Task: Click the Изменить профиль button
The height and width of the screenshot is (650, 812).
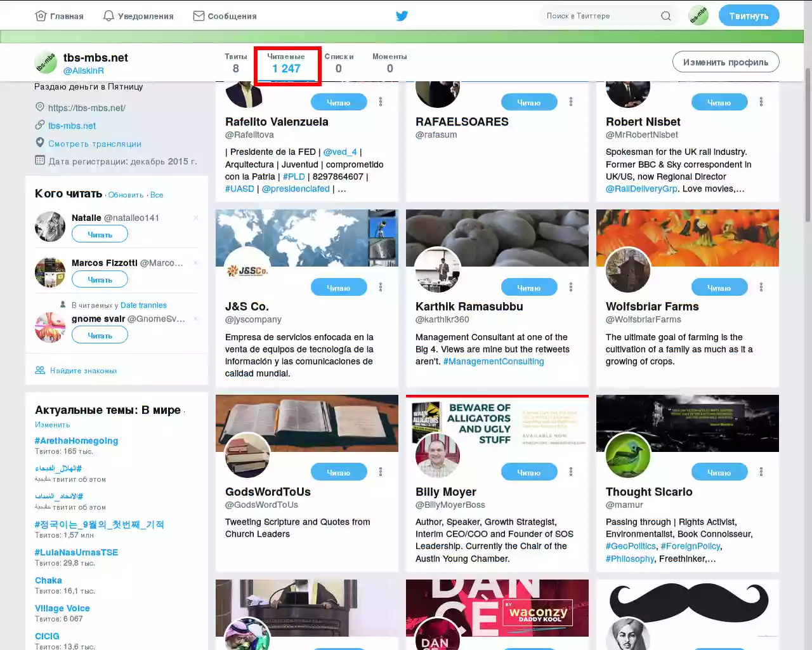Action: tap(726, 62)
